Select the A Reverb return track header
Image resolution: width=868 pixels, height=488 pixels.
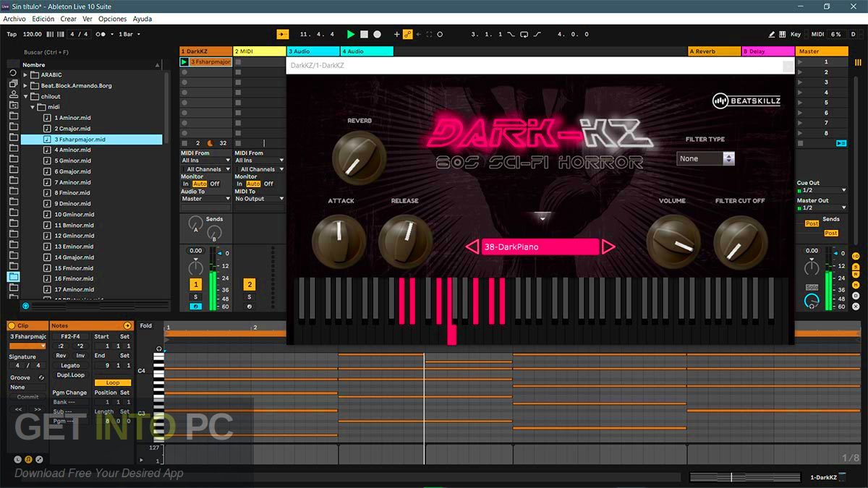[x=714, y=51]
